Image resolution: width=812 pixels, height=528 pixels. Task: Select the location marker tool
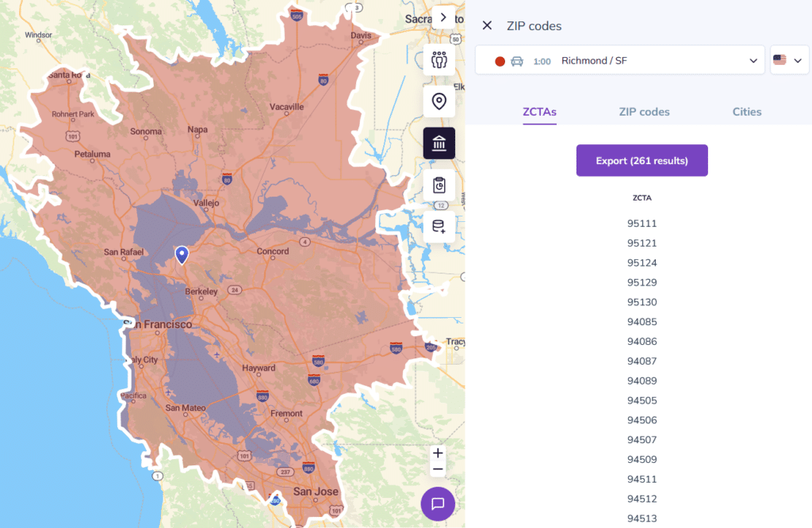(x=439, y=101)
